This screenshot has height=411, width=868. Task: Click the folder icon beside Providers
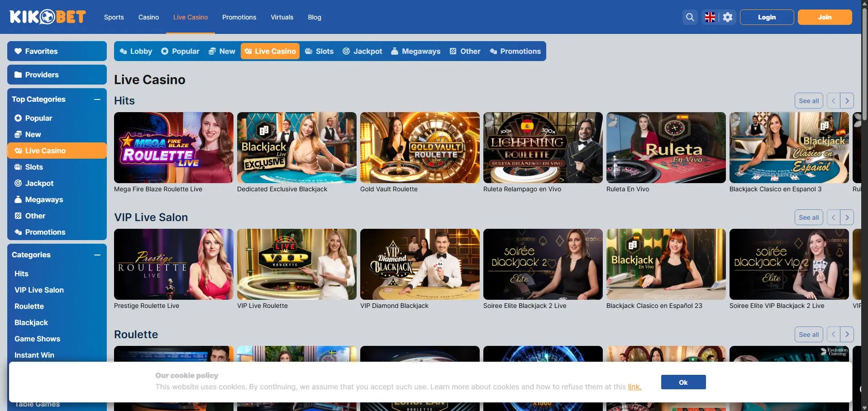pos(18,75)
